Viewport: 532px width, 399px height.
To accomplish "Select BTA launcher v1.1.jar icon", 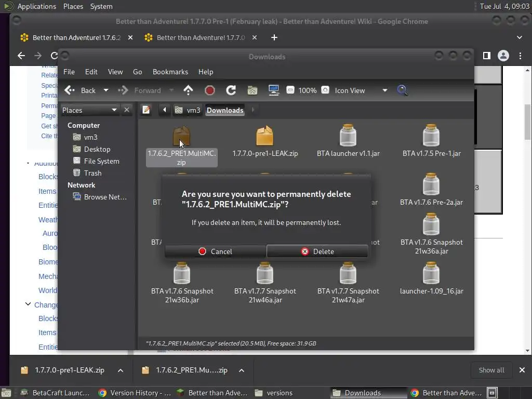I will pos(348,135).
